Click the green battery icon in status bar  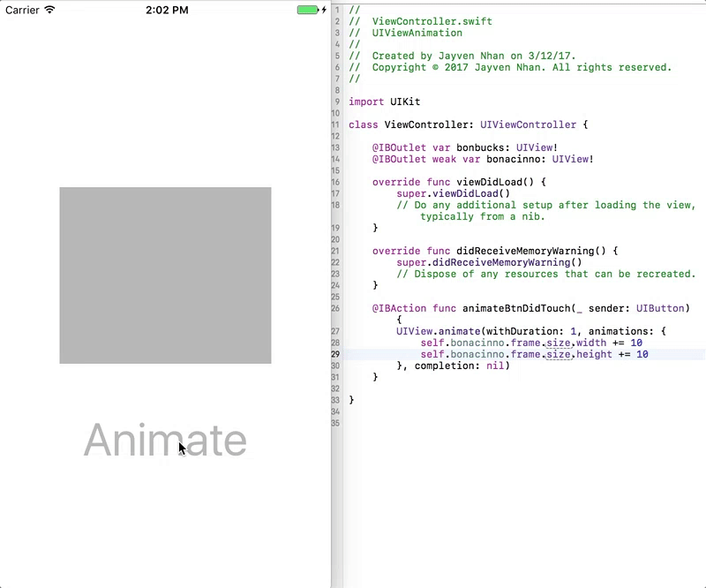click(x=307, y=10)
